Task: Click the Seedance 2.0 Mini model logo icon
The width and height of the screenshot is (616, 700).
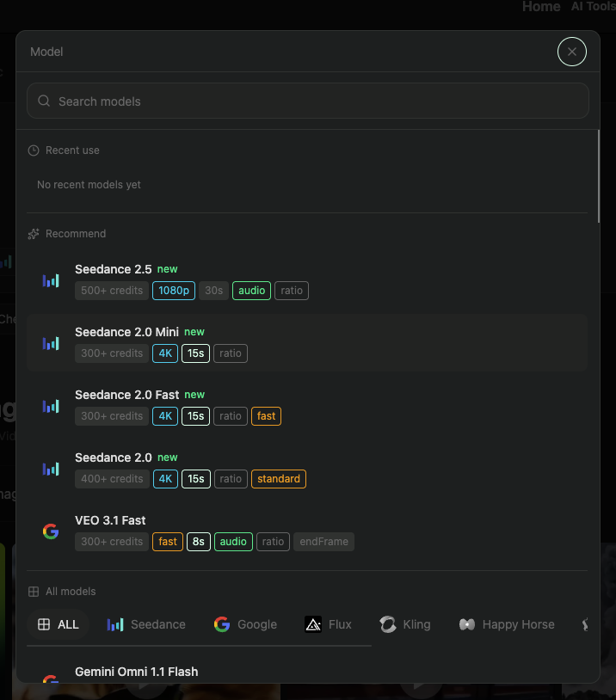Action: pos(51,343)
